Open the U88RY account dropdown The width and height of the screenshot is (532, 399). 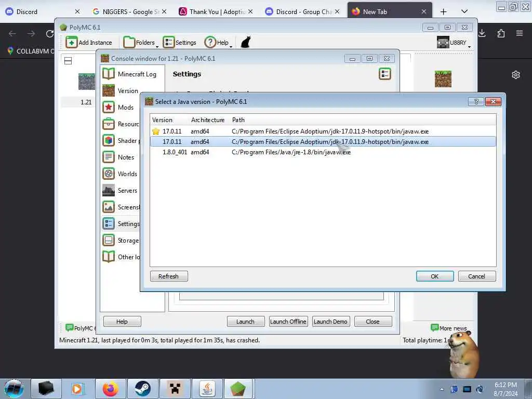pyautogui.click(x=454, y=43)
